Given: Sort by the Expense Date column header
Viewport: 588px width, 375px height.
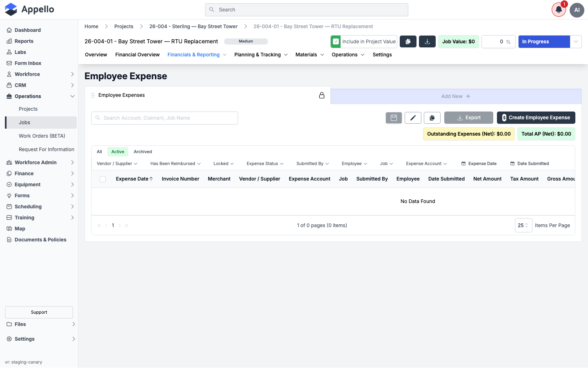Looking at the screenshot, I should point(134,179).
